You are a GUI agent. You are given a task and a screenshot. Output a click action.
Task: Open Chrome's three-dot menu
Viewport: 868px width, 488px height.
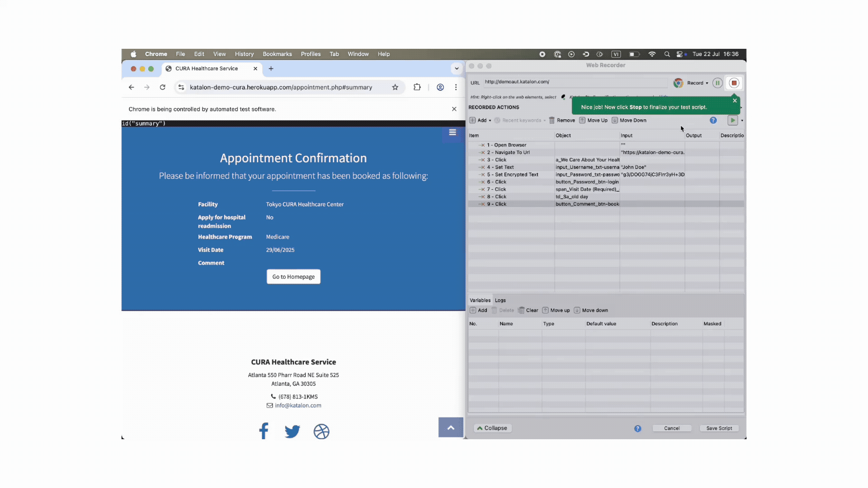456,87
